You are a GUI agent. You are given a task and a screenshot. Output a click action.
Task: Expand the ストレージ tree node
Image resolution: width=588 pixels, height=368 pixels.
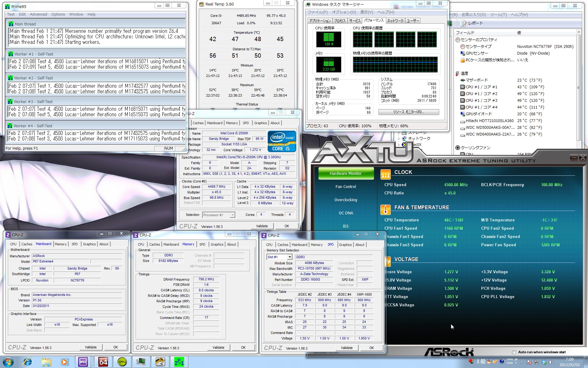pos(399,133)
